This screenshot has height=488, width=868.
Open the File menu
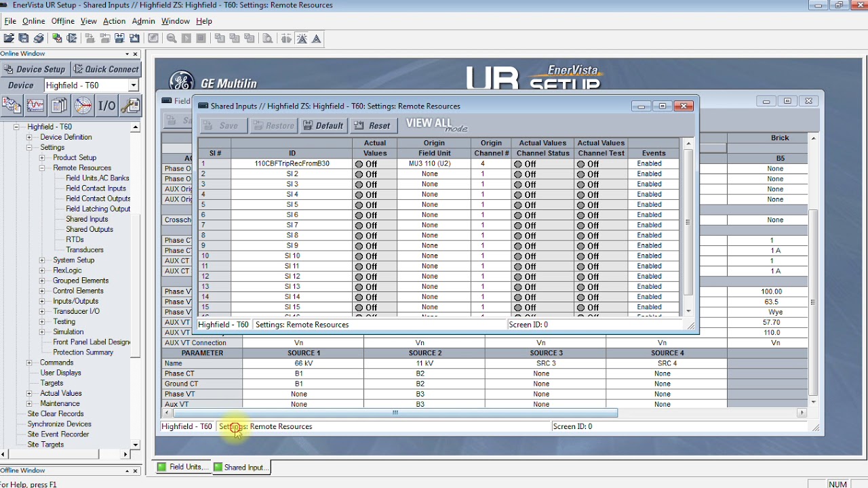coord(10,21)
